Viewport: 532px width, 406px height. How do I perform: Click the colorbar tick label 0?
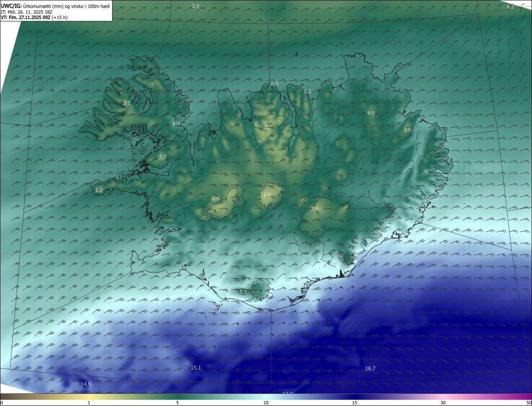(x=2, y=403)
